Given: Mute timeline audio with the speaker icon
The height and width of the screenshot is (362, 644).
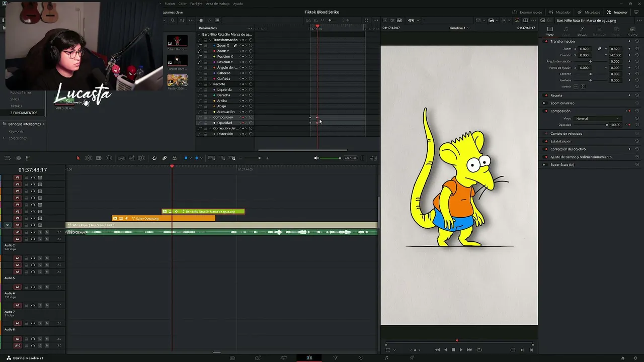Looking at the screenshot, I should pos(316,158).
